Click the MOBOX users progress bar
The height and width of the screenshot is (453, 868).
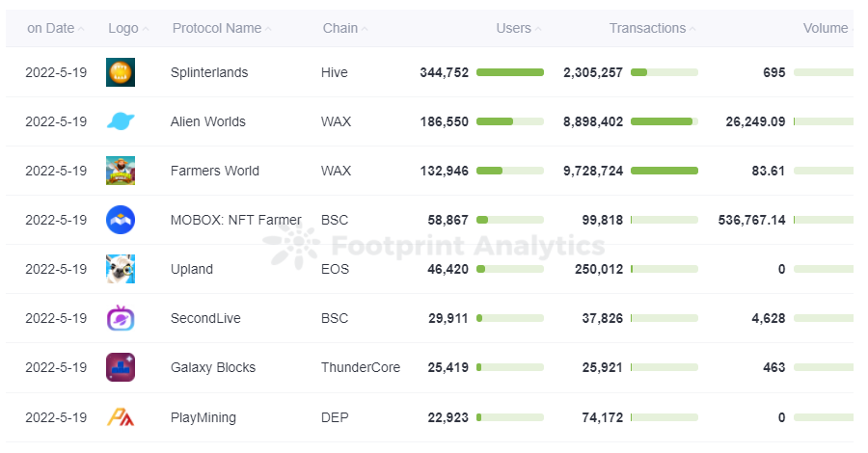(x=510, y=220)
